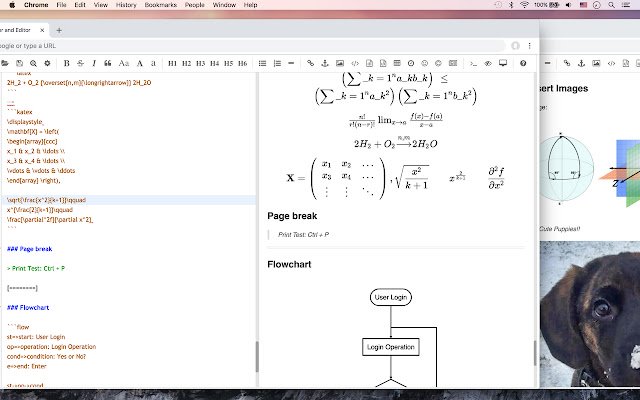
Task: Open the People menu
Action: (x=195, y=5)
